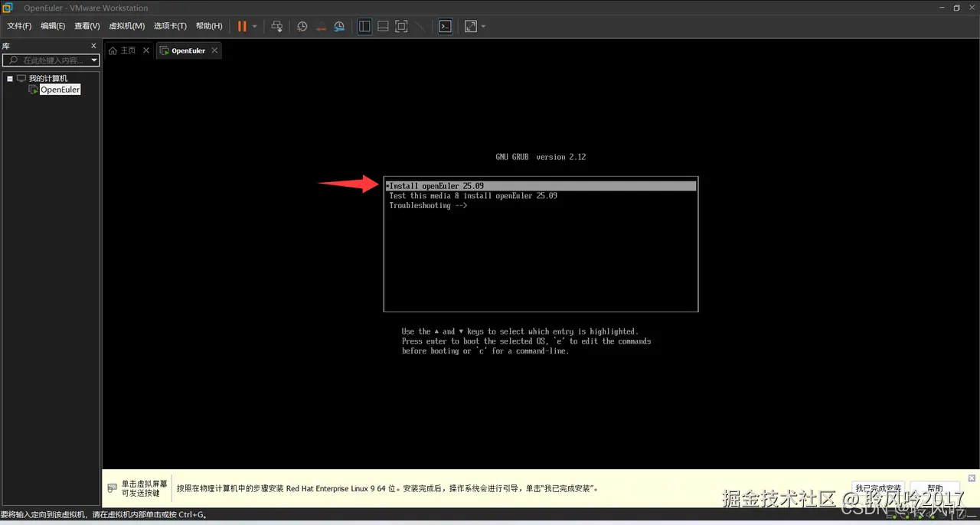Click the Red Hat Enterprise Linux install message
Image resolution: width=980 pixels, height=525 pixels.
coord(387,488)
